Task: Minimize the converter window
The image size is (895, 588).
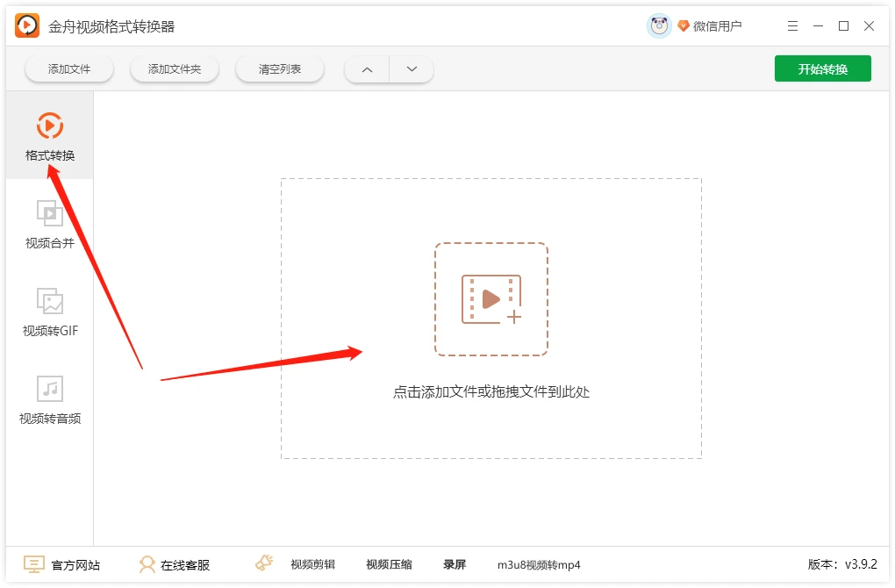Action: coord(818,26)
